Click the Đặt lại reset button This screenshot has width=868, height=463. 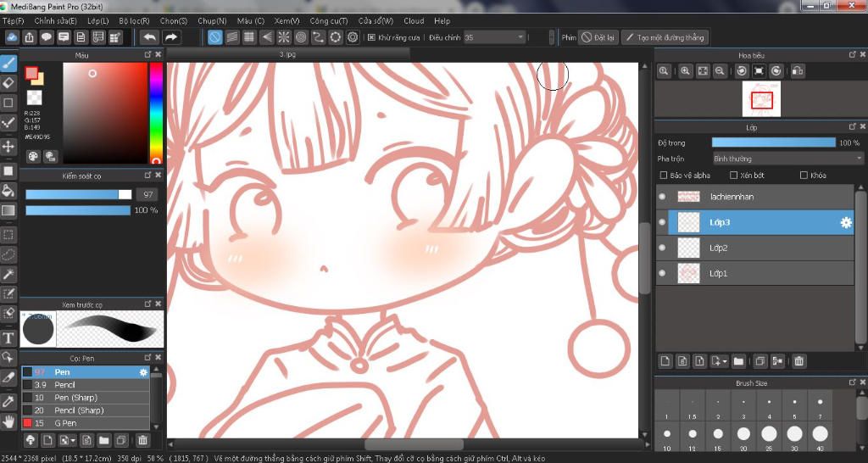598,37
